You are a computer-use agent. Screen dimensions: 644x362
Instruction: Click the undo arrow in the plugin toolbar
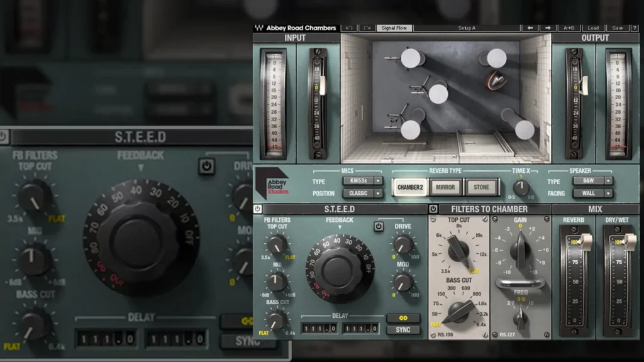(x=348, y=28)
